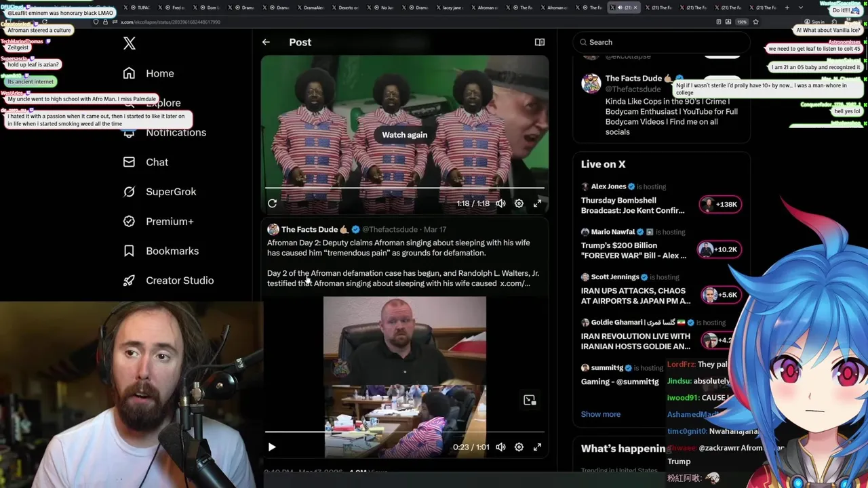This screenshot has width=868, height=488.
Task: Close the active X tab
Action: point(635,7)
